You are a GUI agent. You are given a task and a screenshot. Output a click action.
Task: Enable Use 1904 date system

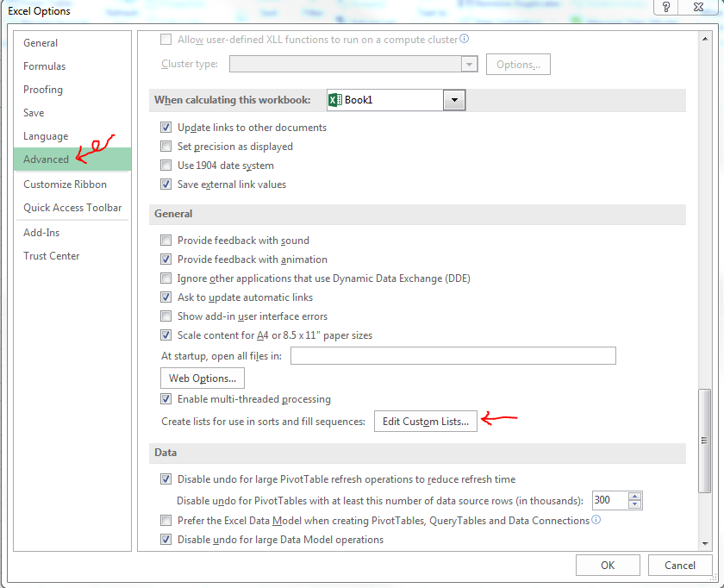click(x=166, y=166)
